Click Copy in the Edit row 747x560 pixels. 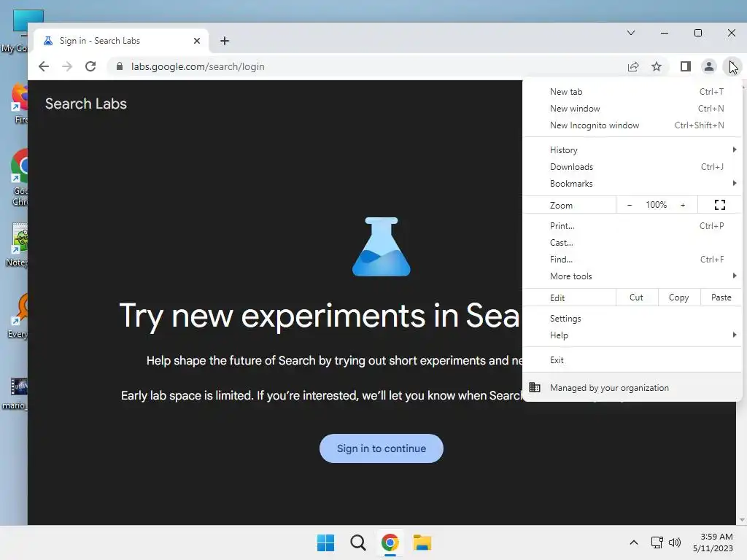click(x=679, y=297)
